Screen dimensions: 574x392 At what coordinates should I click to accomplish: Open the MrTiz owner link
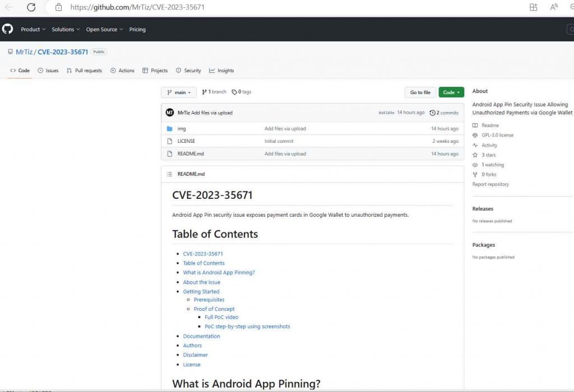(x=24, y=52)
